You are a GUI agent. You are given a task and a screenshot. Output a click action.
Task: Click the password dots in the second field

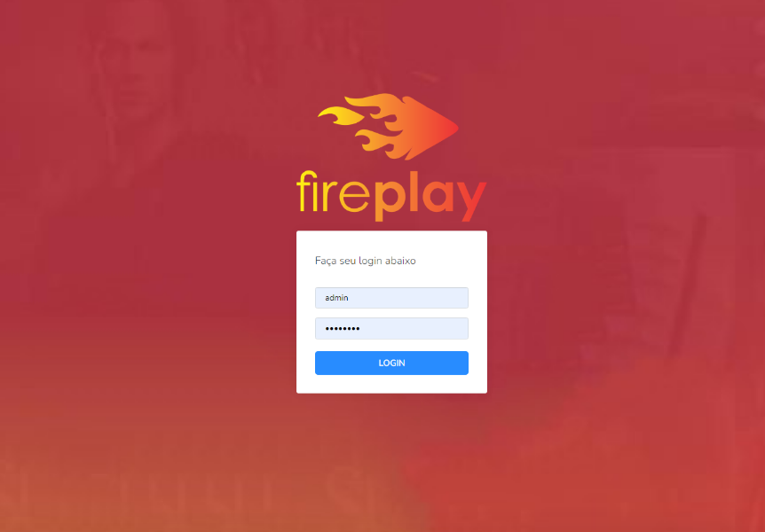[343, 329]
